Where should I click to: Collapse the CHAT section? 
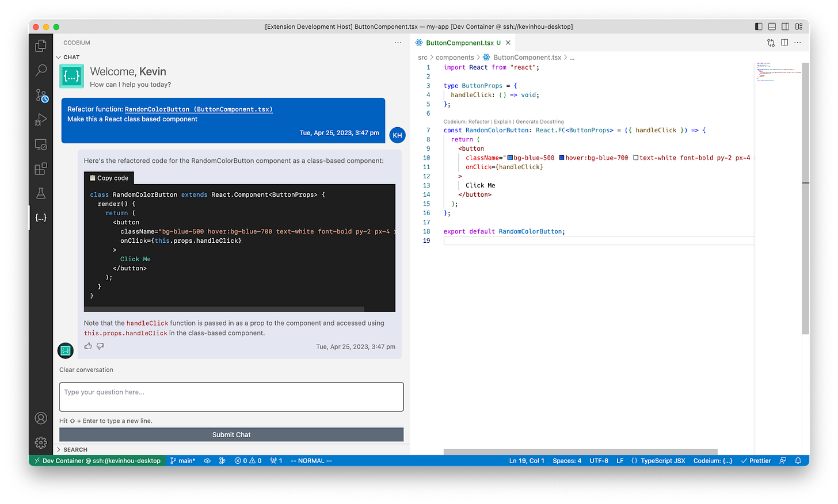68,58
